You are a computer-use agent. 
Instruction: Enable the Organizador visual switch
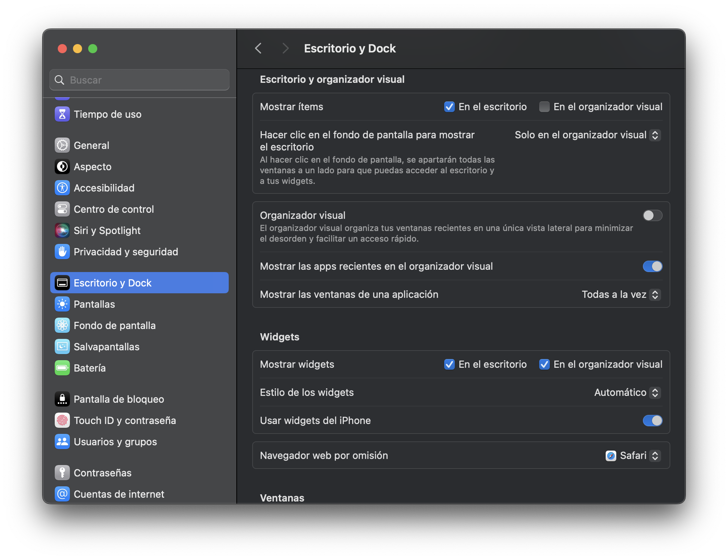point(652,216)
